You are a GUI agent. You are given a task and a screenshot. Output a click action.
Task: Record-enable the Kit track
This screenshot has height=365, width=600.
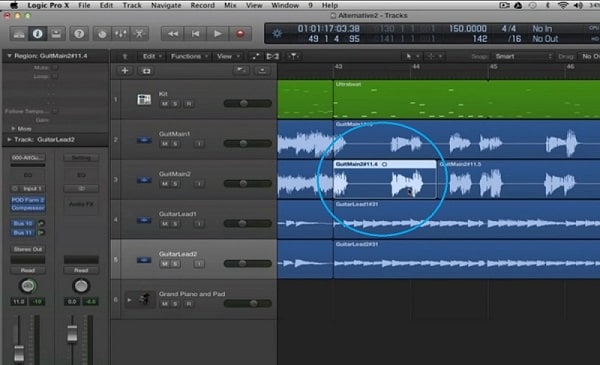[x=189, y=104]
